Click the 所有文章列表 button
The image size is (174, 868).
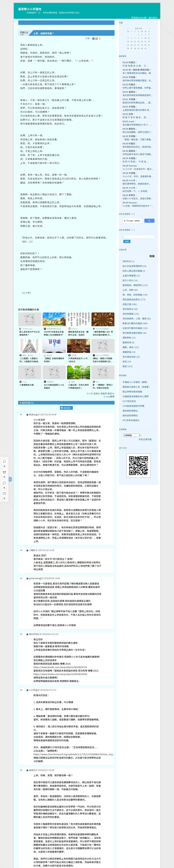click(x=145, y=439)
